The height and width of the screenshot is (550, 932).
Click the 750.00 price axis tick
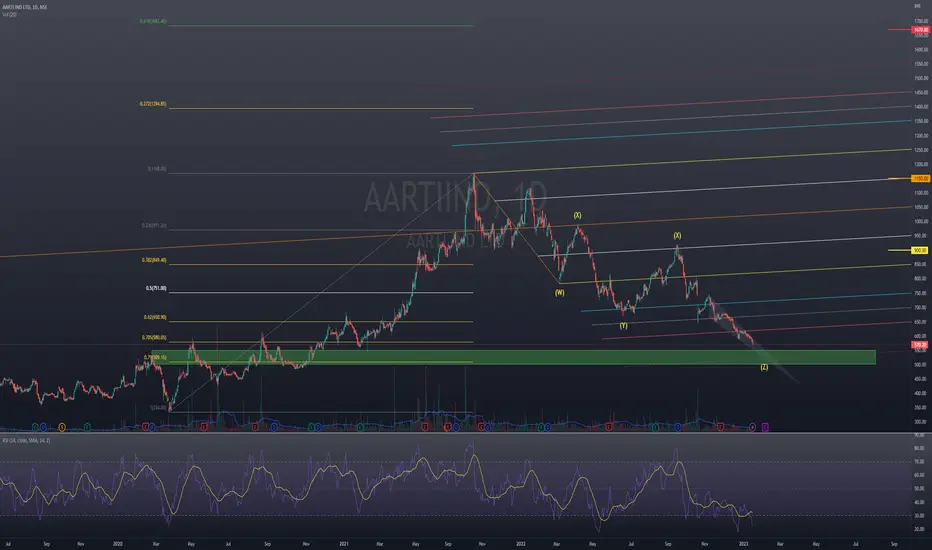point(921,293)
